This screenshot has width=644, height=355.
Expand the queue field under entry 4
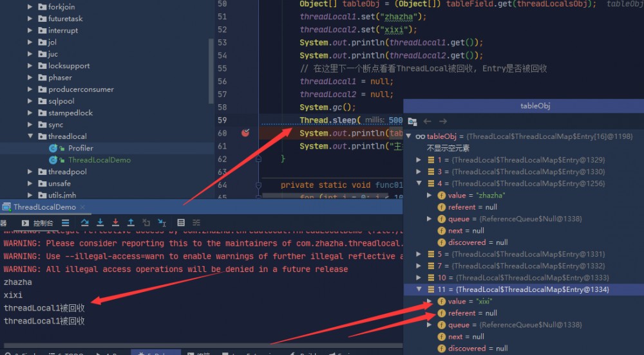click(x=429, y=219)
